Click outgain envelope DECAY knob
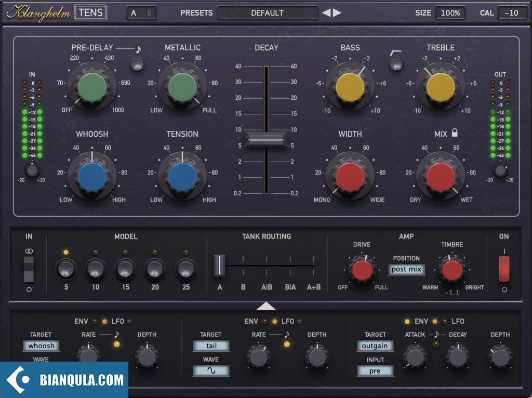The height and width of the screenshot is (398, 532). (x=457, y=356)
